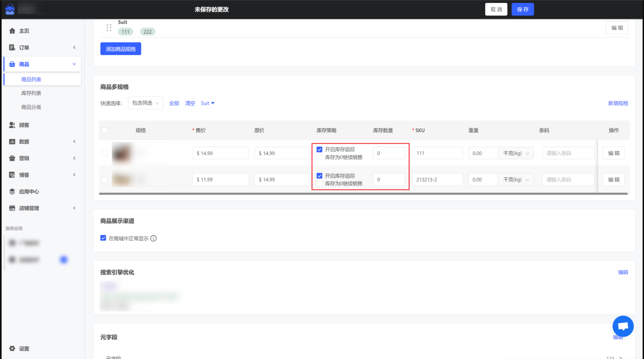Click the marketing gift icon
This screenshot has width=644, height=359.
coord(12,158)
